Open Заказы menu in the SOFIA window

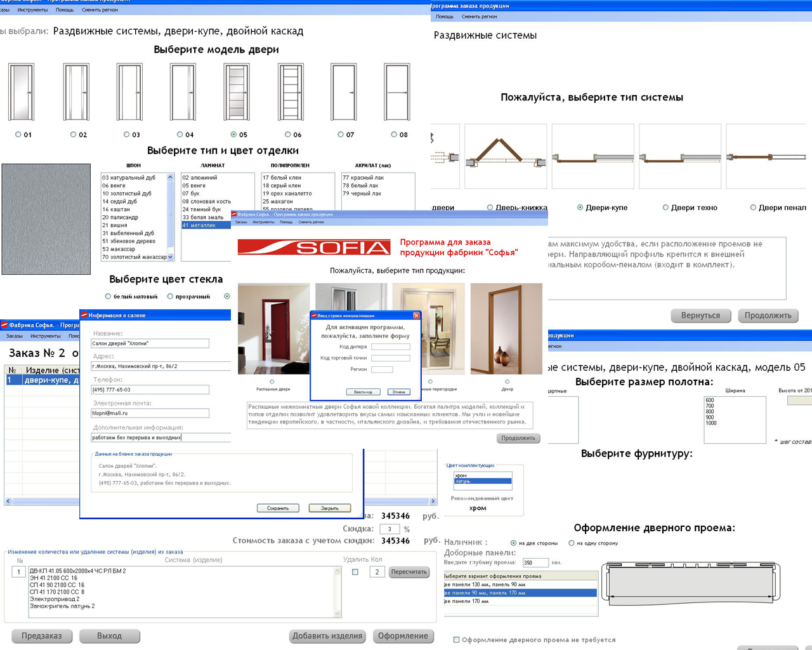241,222
